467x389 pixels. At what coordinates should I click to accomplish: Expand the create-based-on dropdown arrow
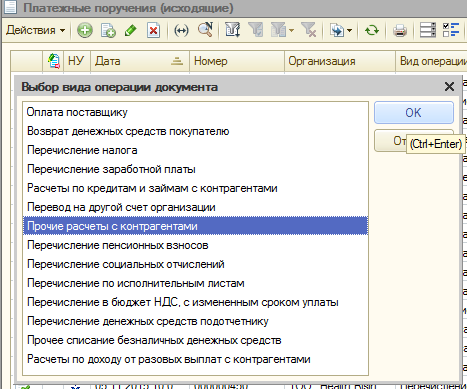pyautogui.click(x=349, y=31)
